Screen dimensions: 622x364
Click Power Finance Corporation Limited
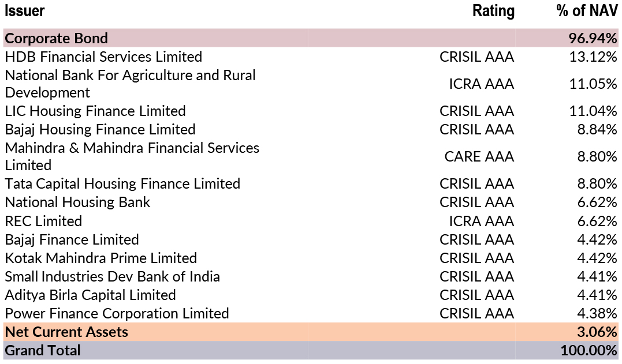pos(117,313)
